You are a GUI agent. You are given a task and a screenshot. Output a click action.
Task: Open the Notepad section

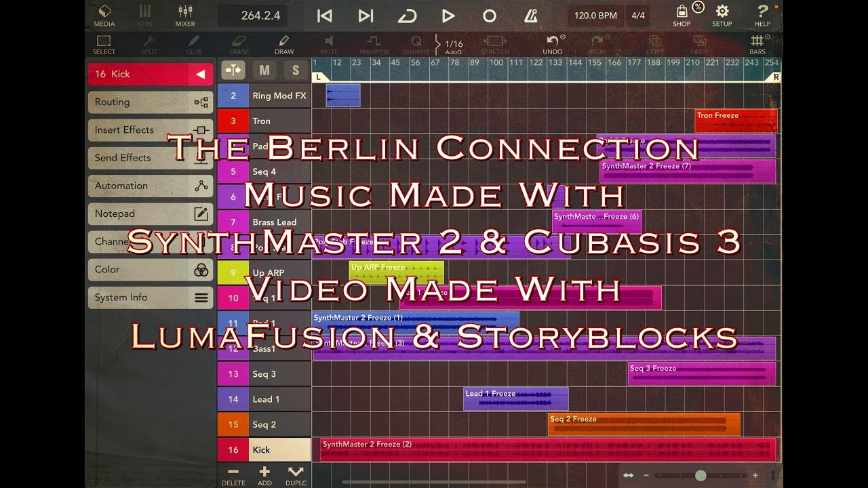[x=150, y=213]
